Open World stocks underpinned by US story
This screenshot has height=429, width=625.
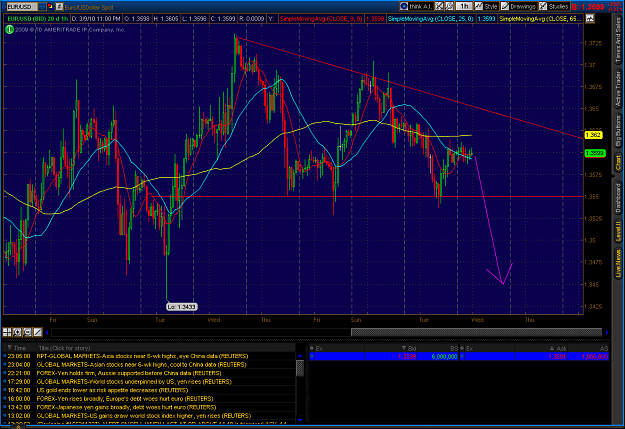click(x=134, y=382)
